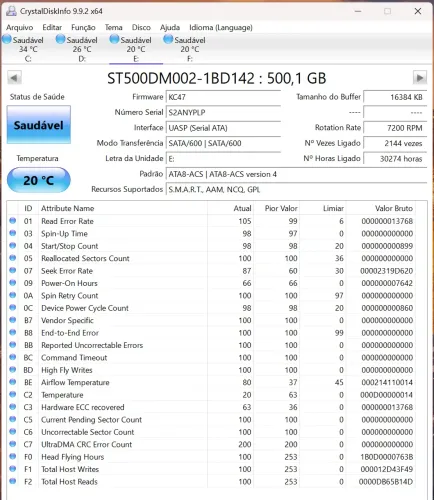This screenshot has height=500, width=434.
Task: Click status icon for Seek Error Rate
Action: point(13,270)
